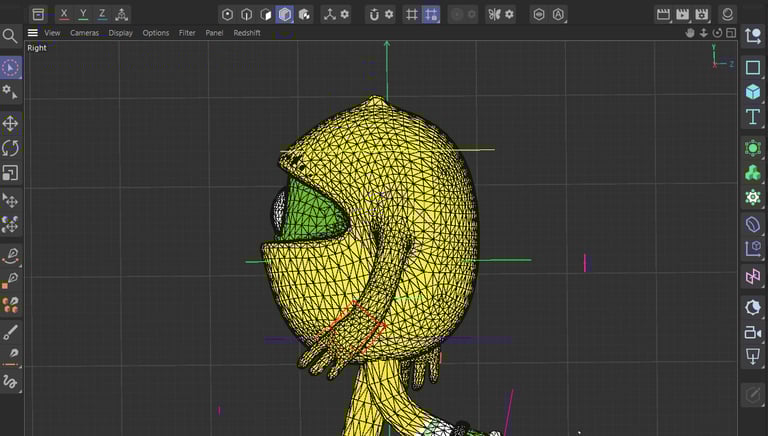Open the Text spline palette
This screenshot has height=436, width=768.
(x=753, y=117)
